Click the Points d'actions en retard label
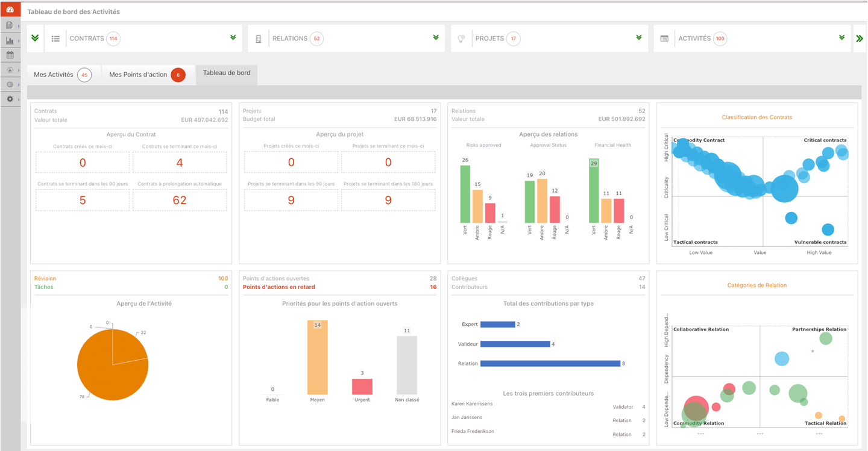868x451 pixels. coord(279,287)
